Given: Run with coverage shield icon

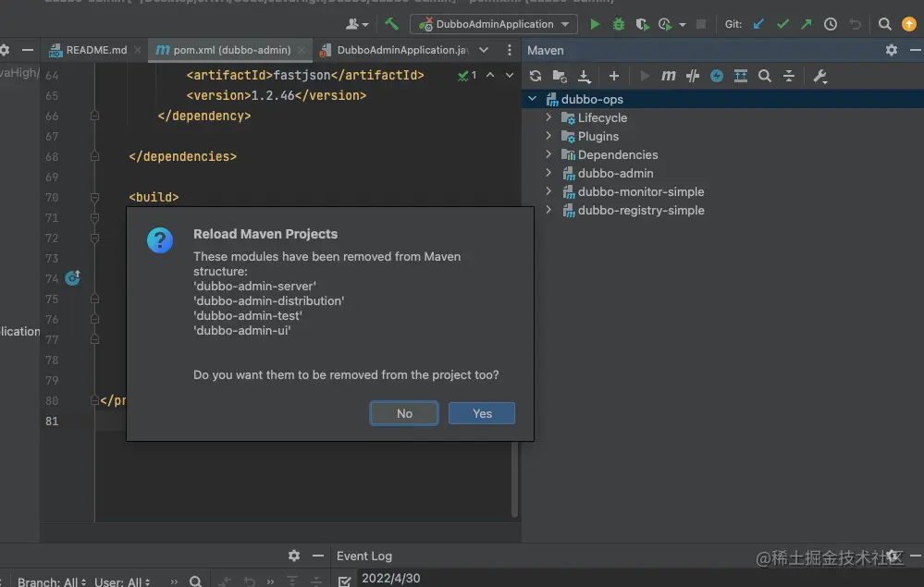Looking at the screenshot, I should (642, 24).
